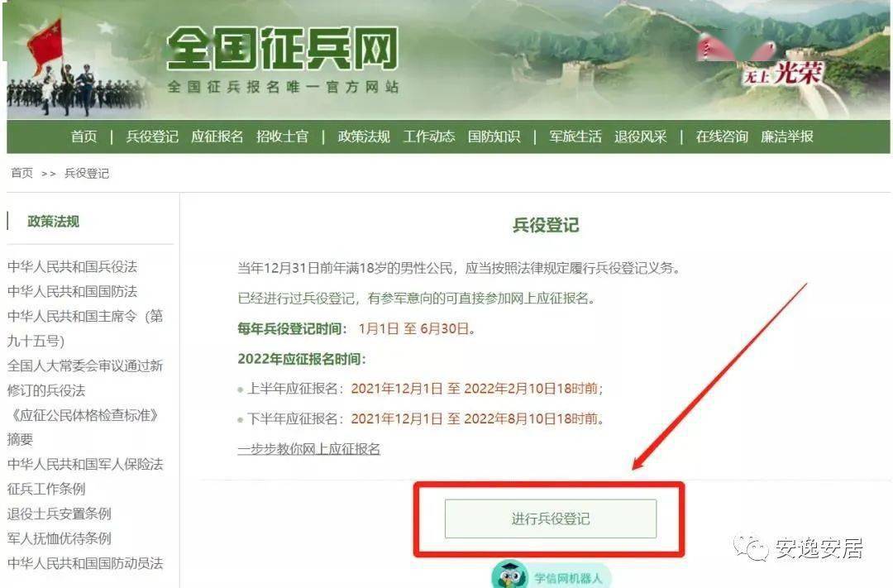Go to 退役风采 page
This screenshot has height=588, width=893.
[x=640, y=136]
